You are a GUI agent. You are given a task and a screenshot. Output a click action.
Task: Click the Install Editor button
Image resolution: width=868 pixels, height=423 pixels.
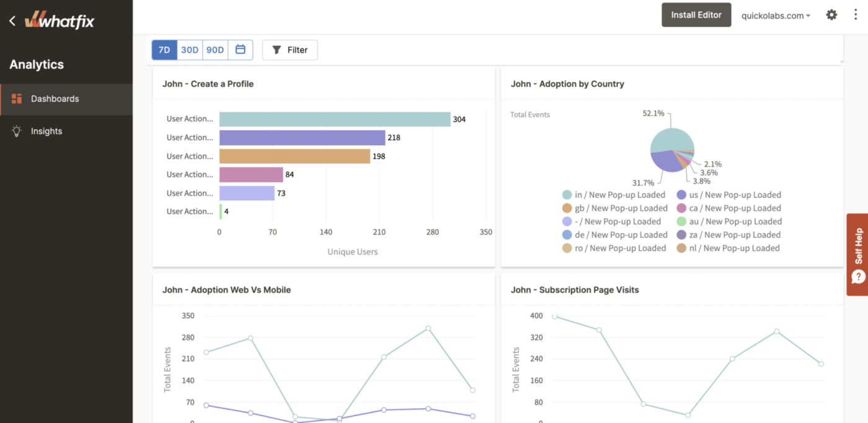[x=696, y=15]
